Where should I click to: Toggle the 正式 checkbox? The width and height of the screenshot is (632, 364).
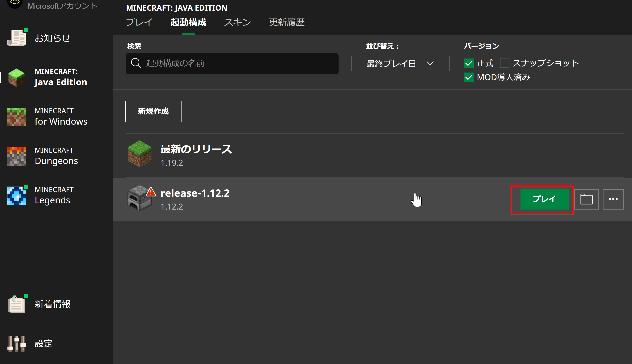click(469, 63)
